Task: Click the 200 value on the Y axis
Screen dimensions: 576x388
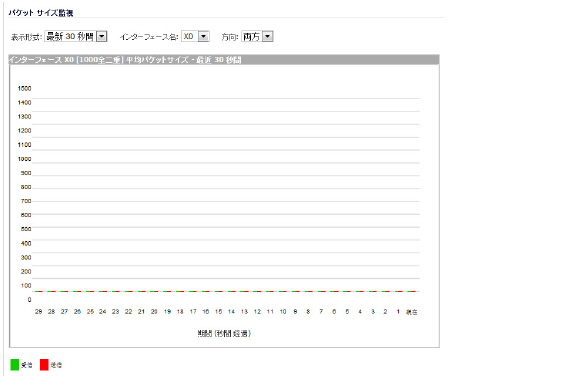Action: [x=26, y=272]
